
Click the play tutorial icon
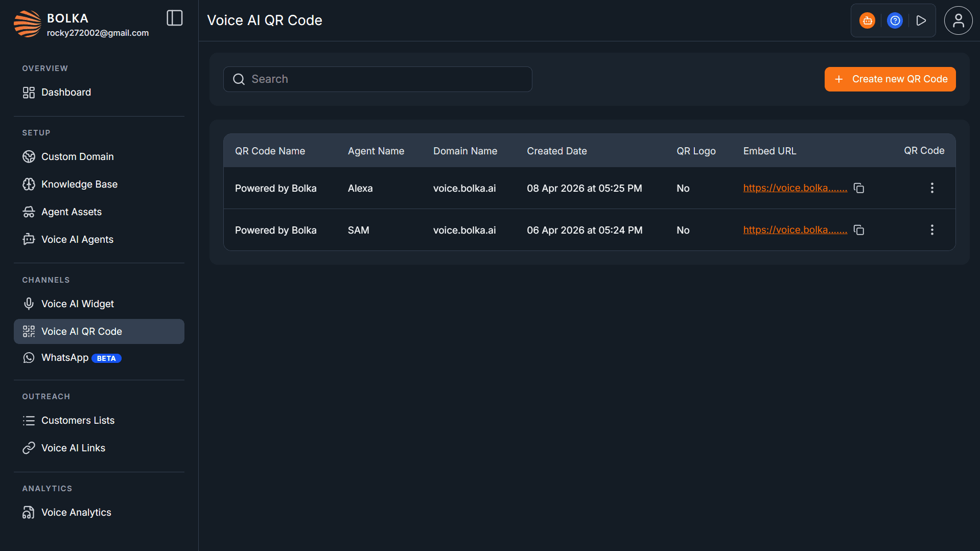921,20
